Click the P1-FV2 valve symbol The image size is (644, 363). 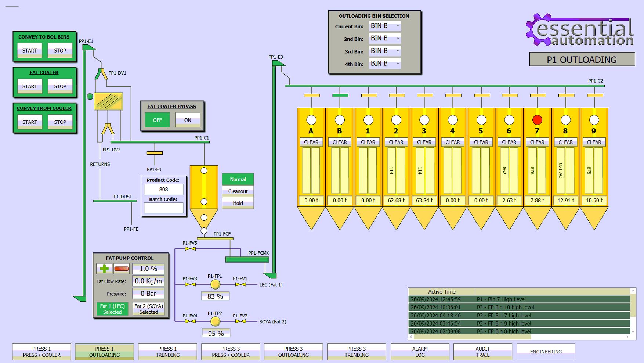240,321
